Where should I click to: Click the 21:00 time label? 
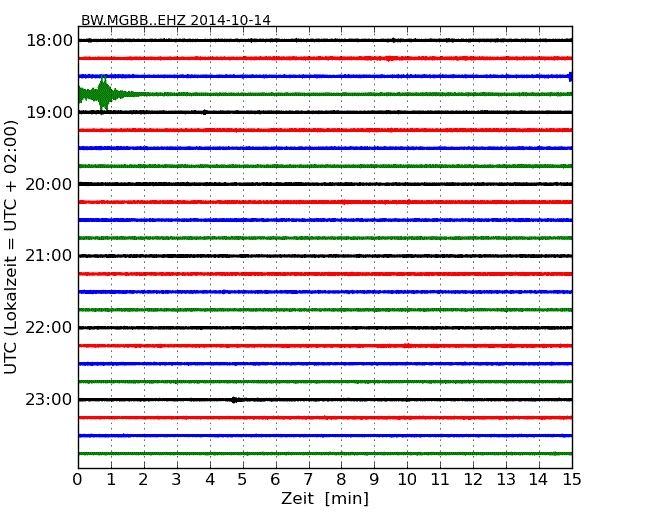49,256
